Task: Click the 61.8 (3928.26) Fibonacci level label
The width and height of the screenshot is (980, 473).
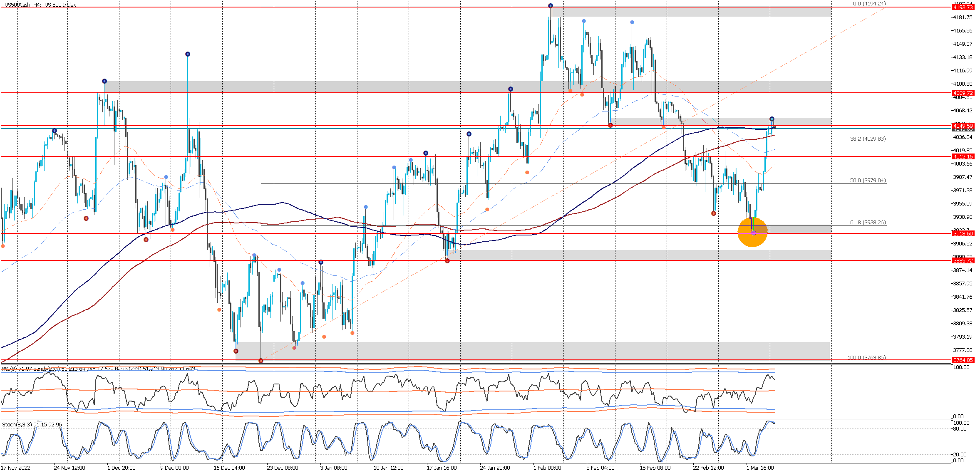Action: pyautogui.click(x=868, y=223)
